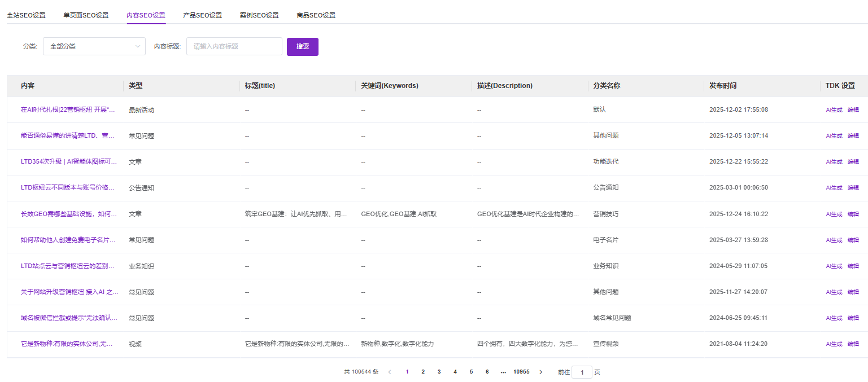The image size is (868, 382).
Task: Click the page number jump input box
Action: click(582, 372)
